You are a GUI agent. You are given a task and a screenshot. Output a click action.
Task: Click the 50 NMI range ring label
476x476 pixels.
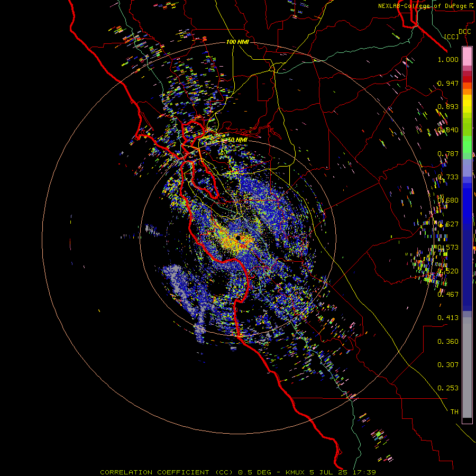[237, 140]
